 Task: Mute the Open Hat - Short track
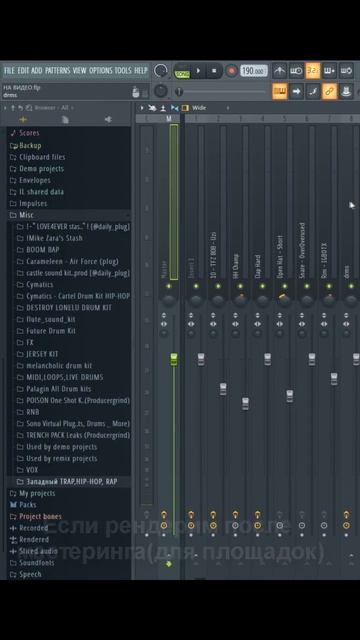(x=284, y=286)
